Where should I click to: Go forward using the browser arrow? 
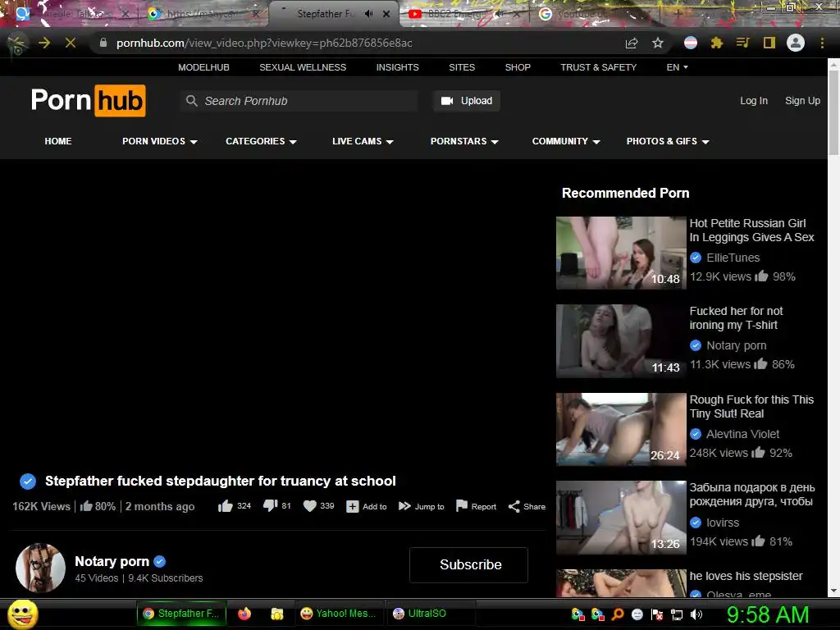pos(44,43)
